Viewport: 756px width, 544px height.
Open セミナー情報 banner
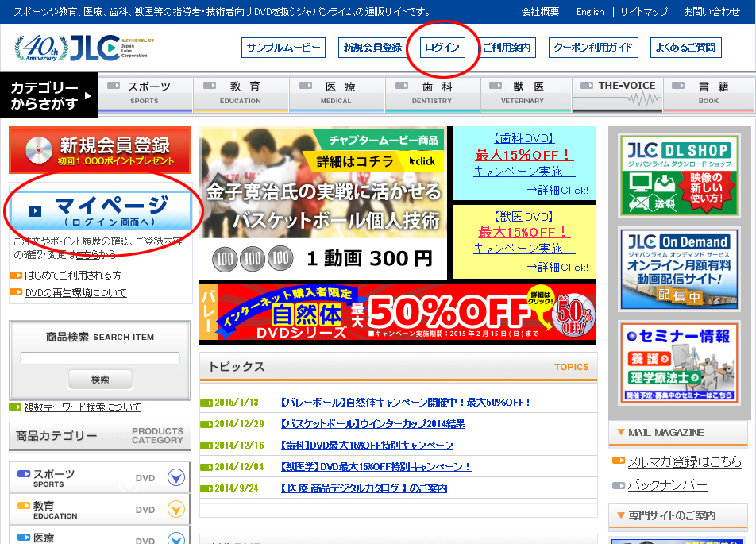pyautogui.click(x=679, y=363)
